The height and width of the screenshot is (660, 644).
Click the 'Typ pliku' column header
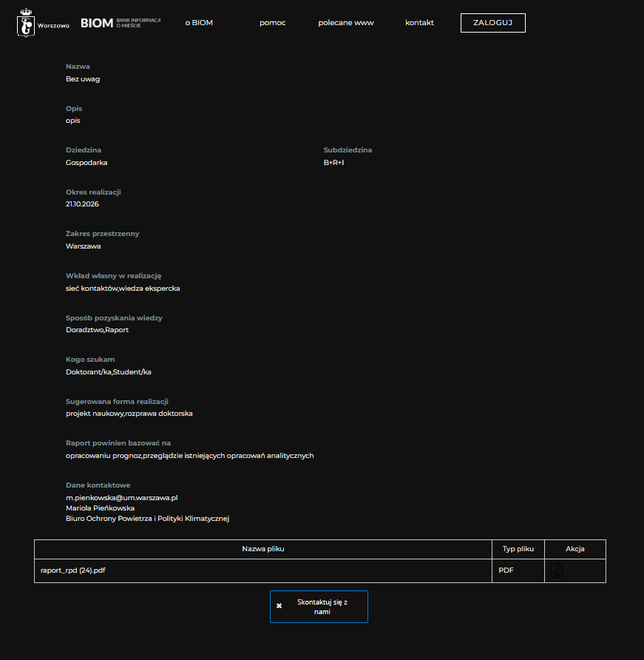518,549
